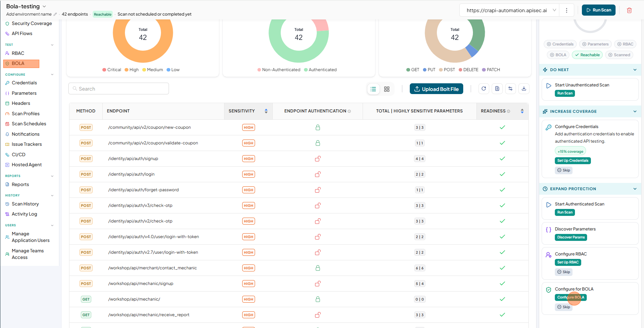This screenshot has height=328, width=644.
Task: Collapse the CONFIGURE sidebar group
Action: tap(52, 75)
